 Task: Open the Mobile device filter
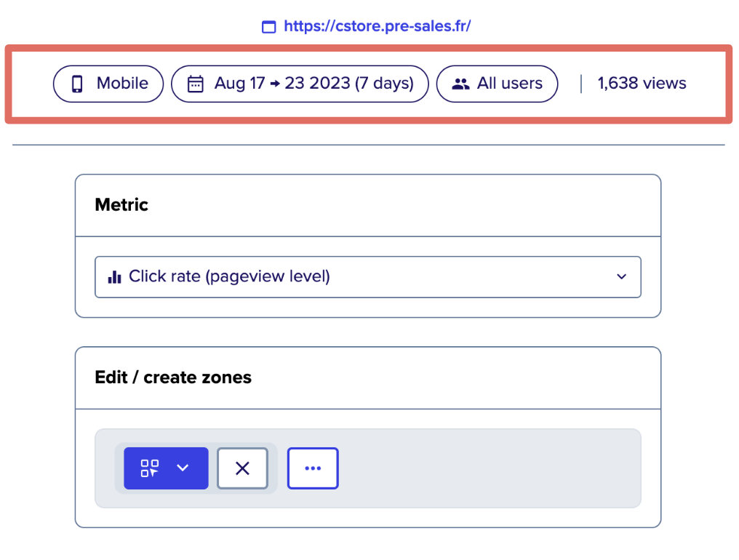click(x=108, y=84)
